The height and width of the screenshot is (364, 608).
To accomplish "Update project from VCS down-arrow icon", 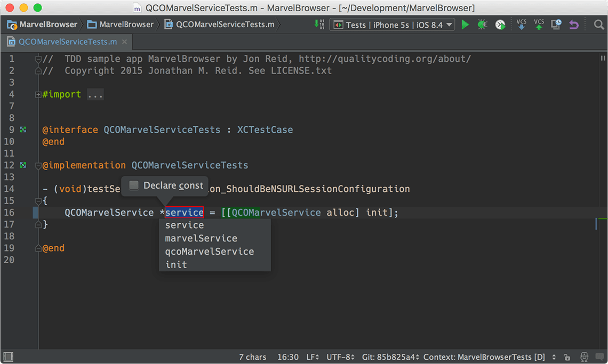I will pos(521,25).
